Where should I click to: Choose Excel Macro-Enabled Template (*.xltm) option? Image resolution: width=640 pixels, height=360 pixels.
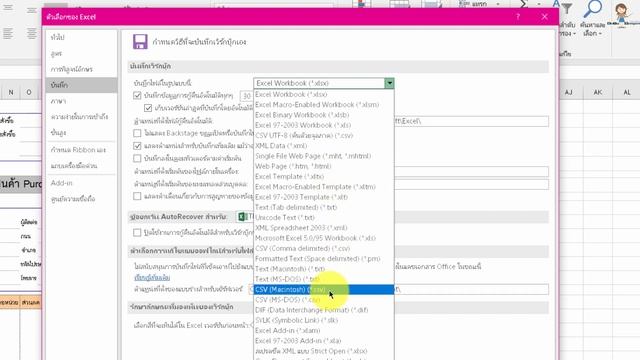[x=324, y=187]
